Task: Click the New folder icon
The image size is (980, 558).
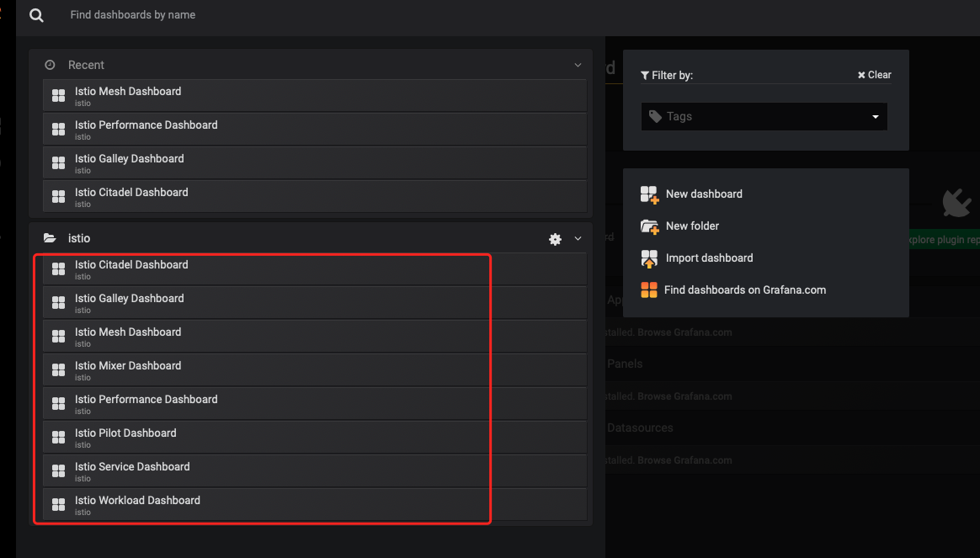Action: tap(649, 226)
